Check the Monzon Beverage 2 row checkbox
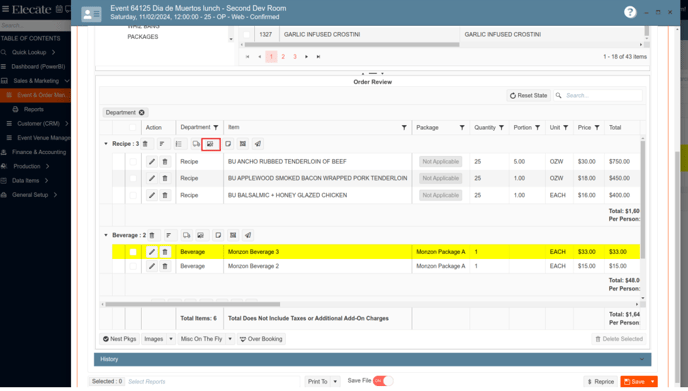This screenshot has width=688, height=391. [x=133, y=266]
